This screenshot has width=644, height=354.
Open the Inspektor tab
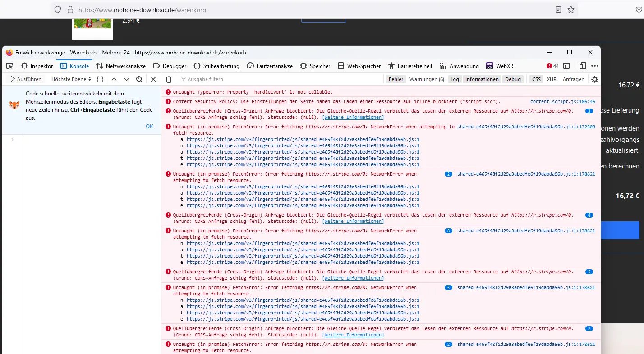pos(37,66)
